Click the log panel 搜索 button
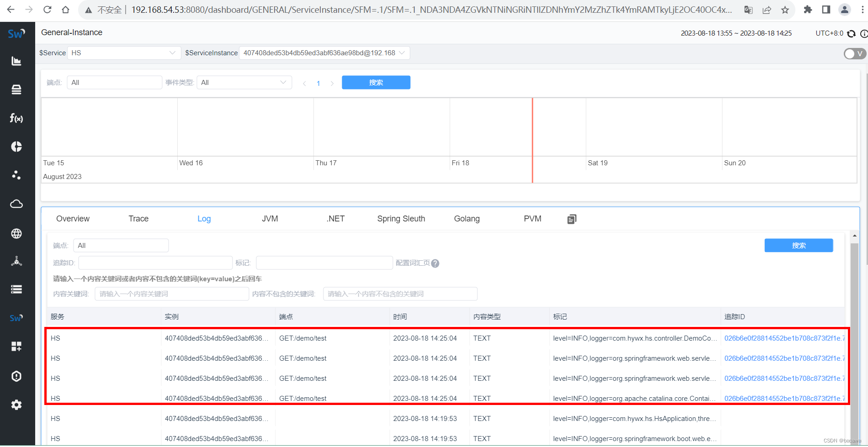The height and width of the screenshot is (447, 868). (799, 246)
